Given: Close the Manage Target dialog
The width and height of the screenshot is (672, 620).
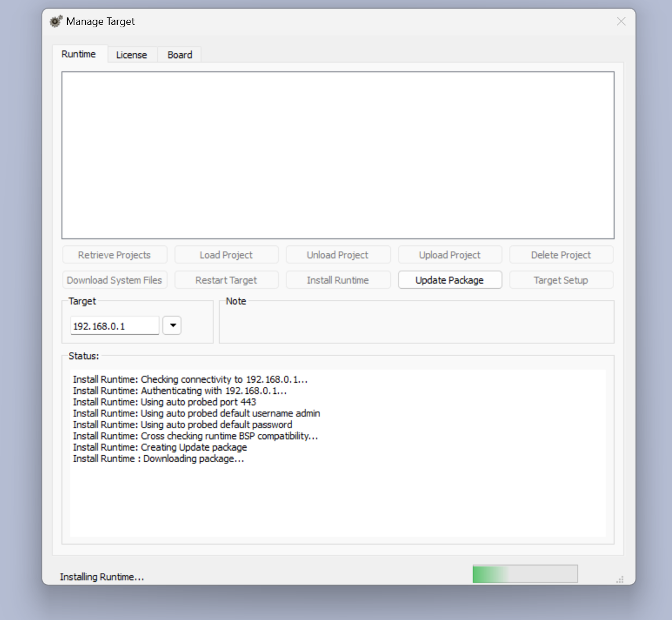Looking at the screenshot, I should point(621,21).
